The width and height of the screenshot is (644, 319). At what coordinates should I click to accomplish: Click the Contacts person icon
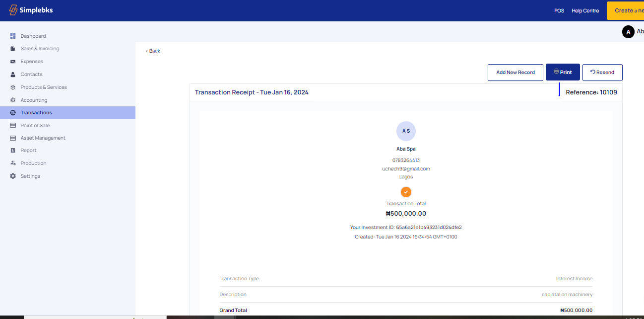pos(13,75)
